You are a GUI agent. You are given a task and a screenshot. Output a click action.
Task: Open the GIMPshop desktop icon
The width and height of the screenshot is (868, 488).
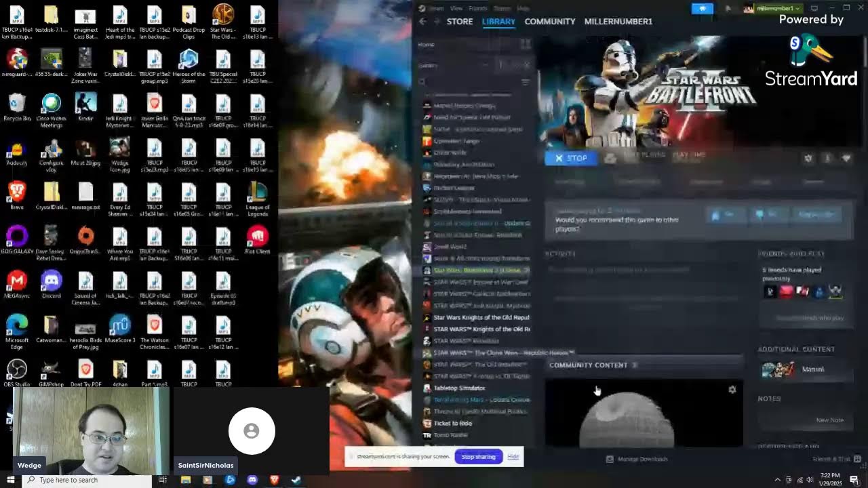52,373
